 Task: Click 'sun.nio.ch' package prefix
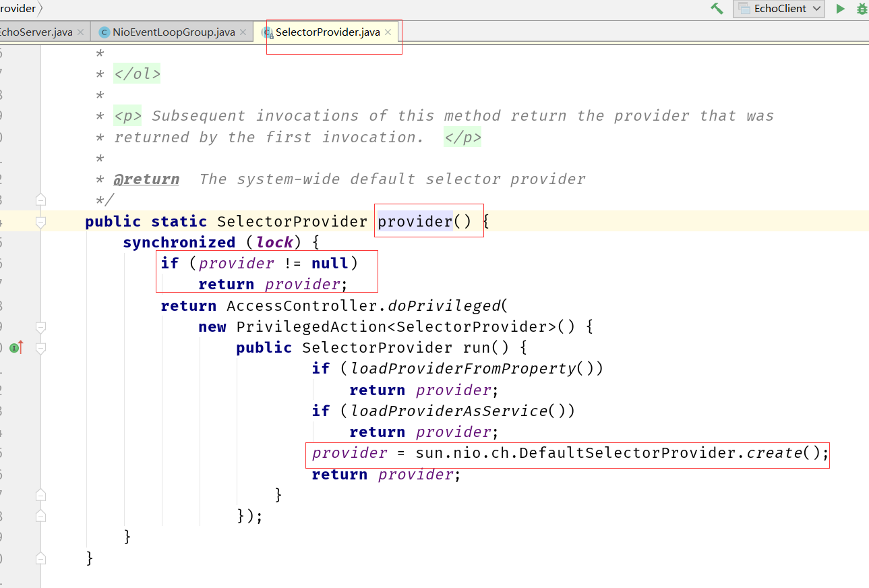pyautogui.click(x=462, y=452)
